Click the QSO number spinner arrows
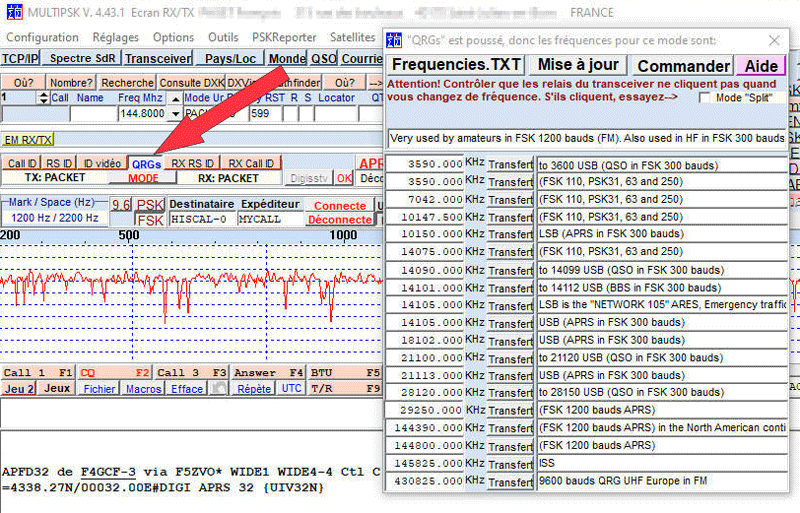This screenshot has height=513, width=800. (44, 98)
